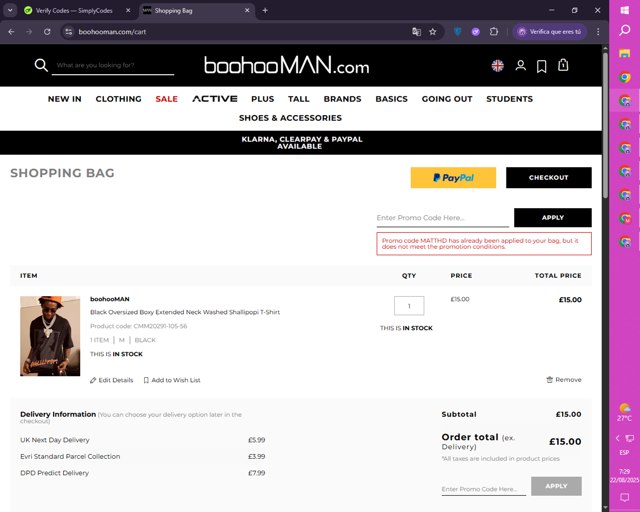Open the PLUS menu

[x=262, y=99]
